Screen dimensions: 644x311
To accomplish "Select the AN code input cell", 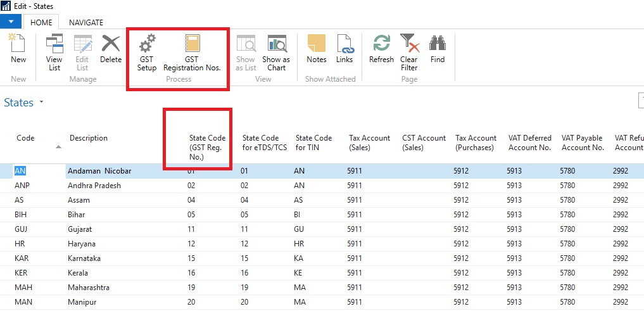I will 38,171.
